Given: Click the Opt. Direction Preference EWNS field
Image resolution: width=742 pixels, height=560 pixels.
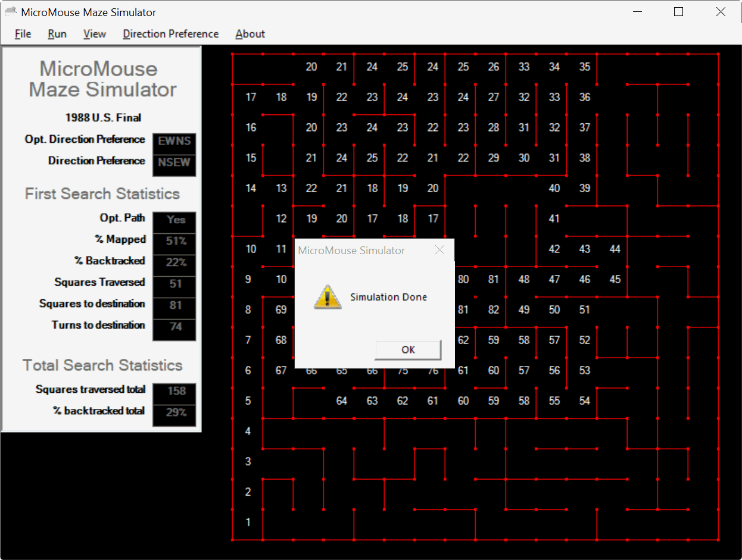Looking at the screenshot, I should (174, 142).
